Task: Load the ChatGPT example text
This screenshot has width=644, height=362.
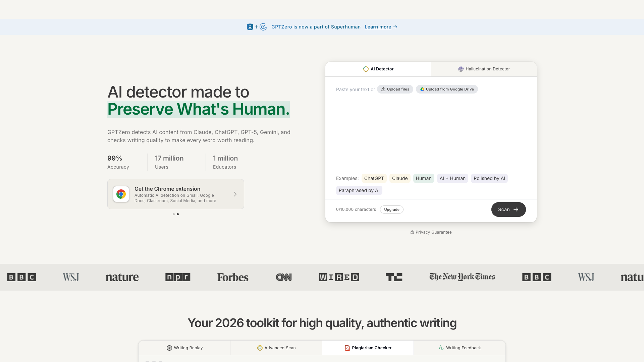Action: (x=374, y=178)
